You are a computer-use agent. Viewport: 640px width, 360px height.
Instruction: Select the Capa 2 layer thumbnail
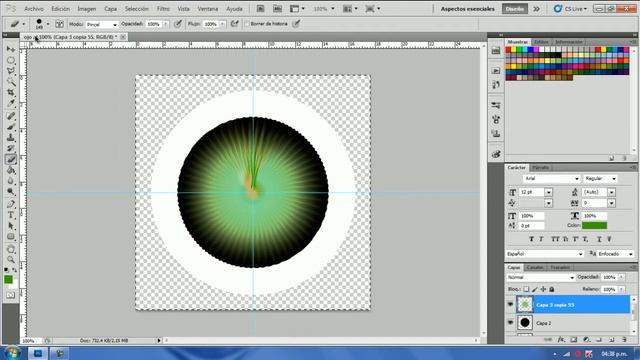[525, 322]
